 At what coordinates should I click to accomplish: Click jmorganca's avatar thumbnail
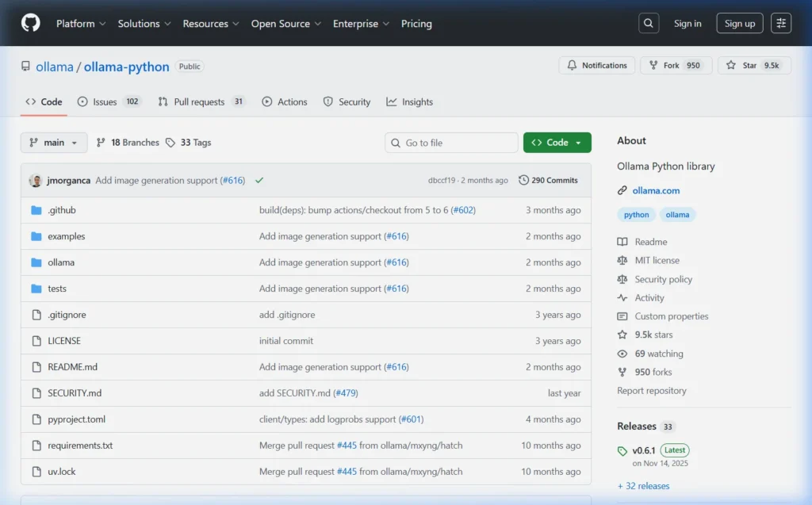coord(36,180)
